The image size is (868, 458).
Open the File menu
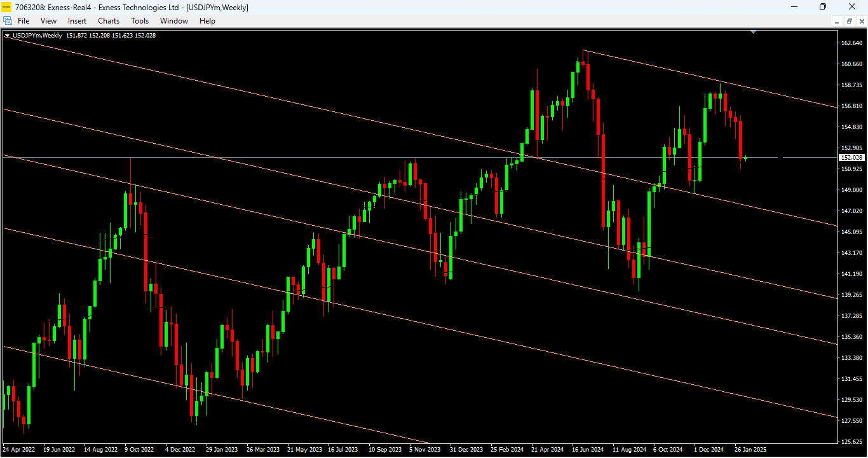tap(24, 21)
